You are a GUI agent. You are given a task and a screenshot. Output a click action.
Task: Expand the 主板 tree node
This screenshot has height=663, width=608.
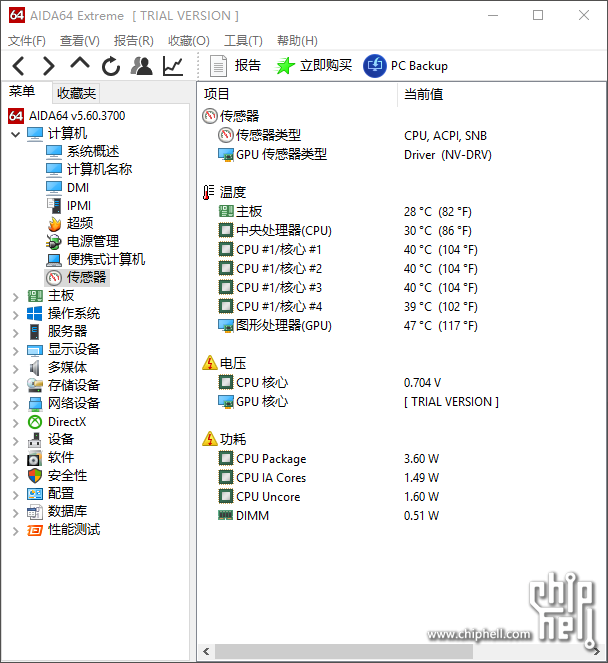[16, 298]
